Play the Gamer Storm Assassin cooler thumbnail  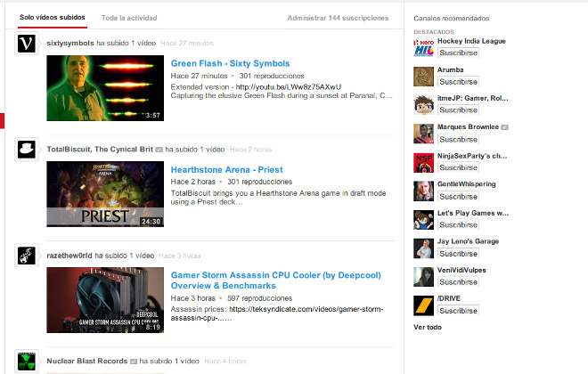click(x=105, y=300)
